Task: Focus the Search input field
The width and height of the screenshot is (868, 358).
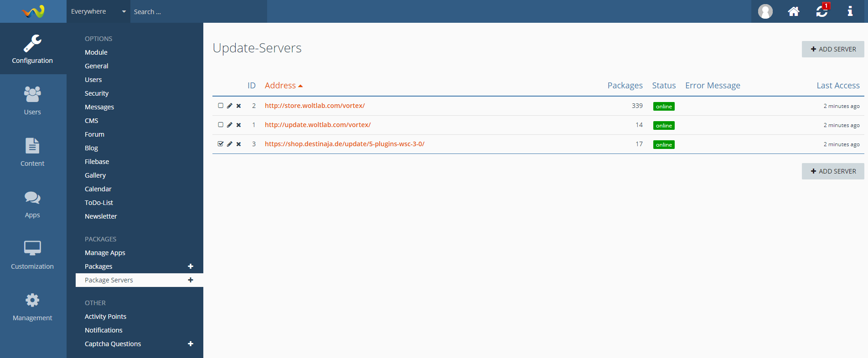Action: coord(199,11)
